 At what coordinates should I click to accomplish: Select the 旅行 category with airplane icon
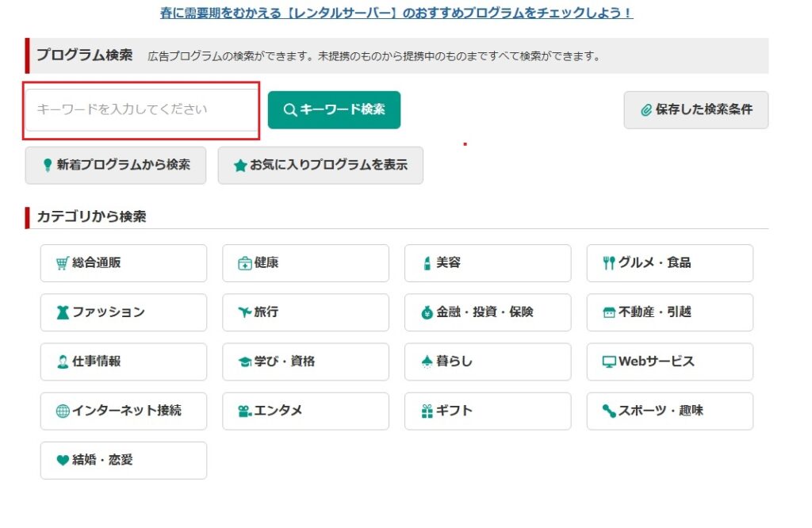click(x=305, y=312)
